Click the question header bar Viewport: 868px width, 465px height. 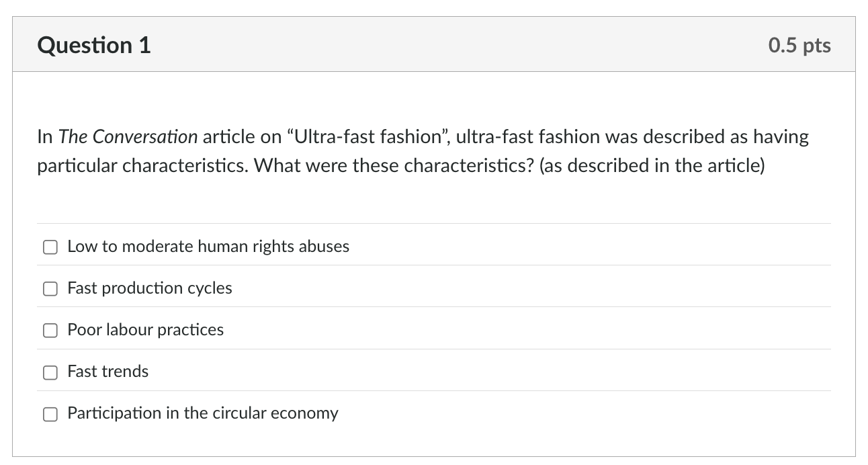(x=434, y=44)
